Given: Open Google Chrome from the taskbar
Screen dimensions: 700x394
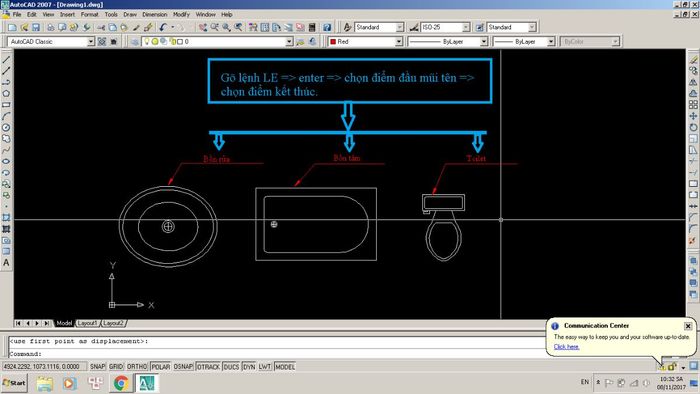Looking at the screenshot, I should (x=121, y=383).
